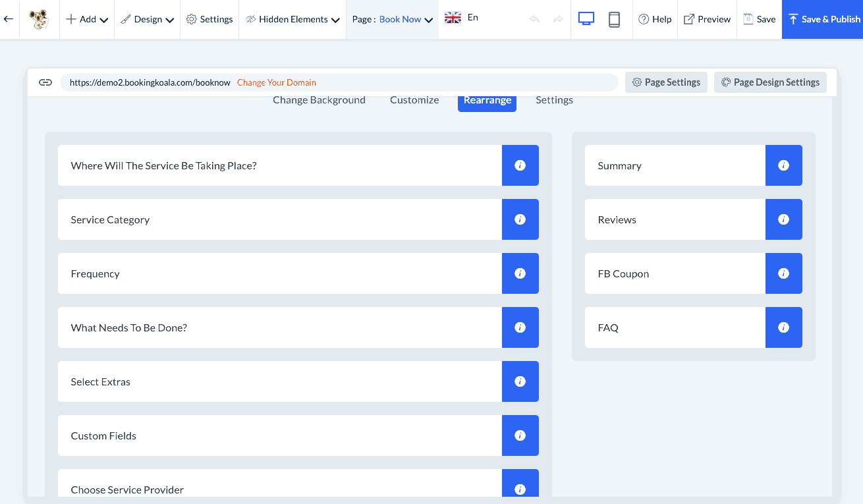Switch to mobile view icon
This screenshot has height=504, width=863.
tap(614, 19)
